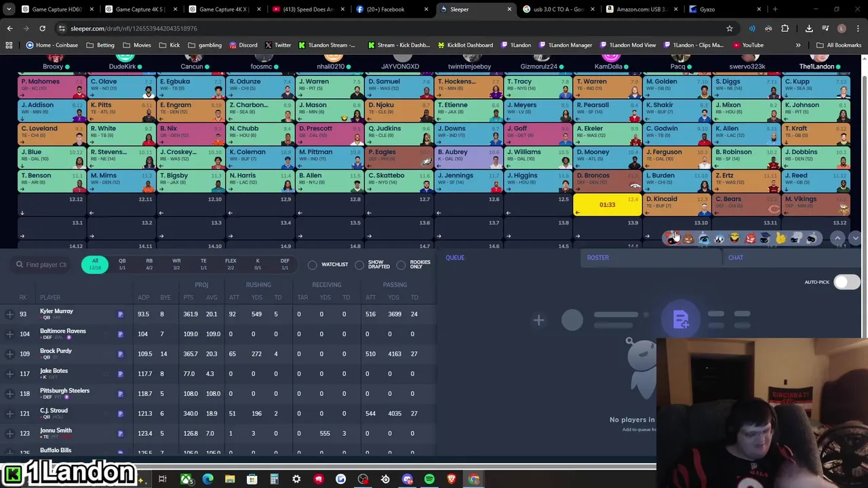Screen dimensions: 868x488
Task: Open the YouTube bookmark
Action: tap(748, 45)
